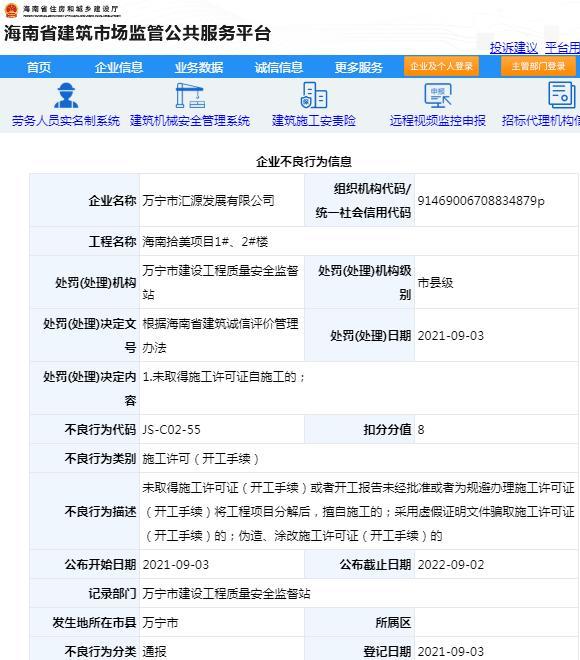Viewport: 580px width, 660px height.
Task: Click 建筑施工安责险 label
Action: pos(314,121)
